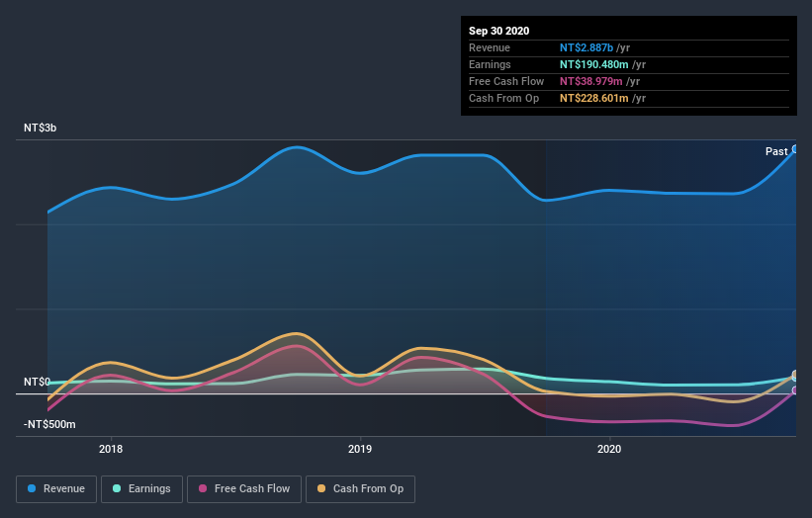Image resolution: width=812 pixels, height=518 pixels.
Task: Click the NT$38.979m free cash flow value
Action: click(590, 81)
